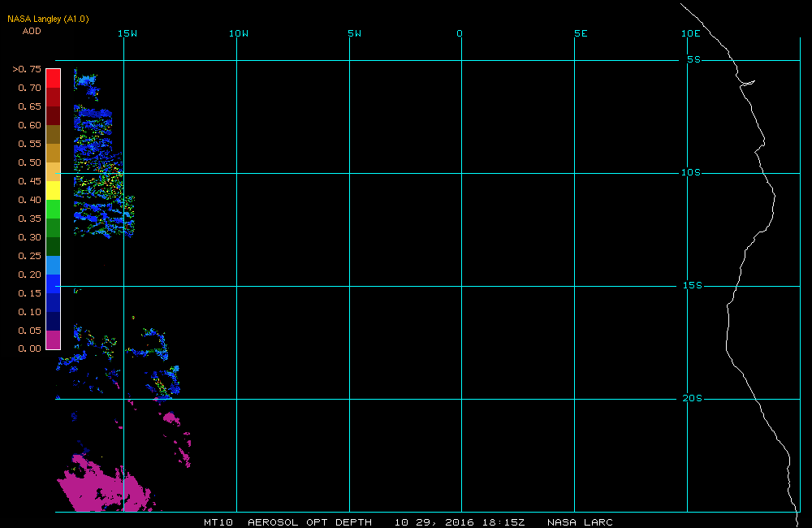Click the 'AEROSOL OPT DEPTH' caption

point(309,522)
